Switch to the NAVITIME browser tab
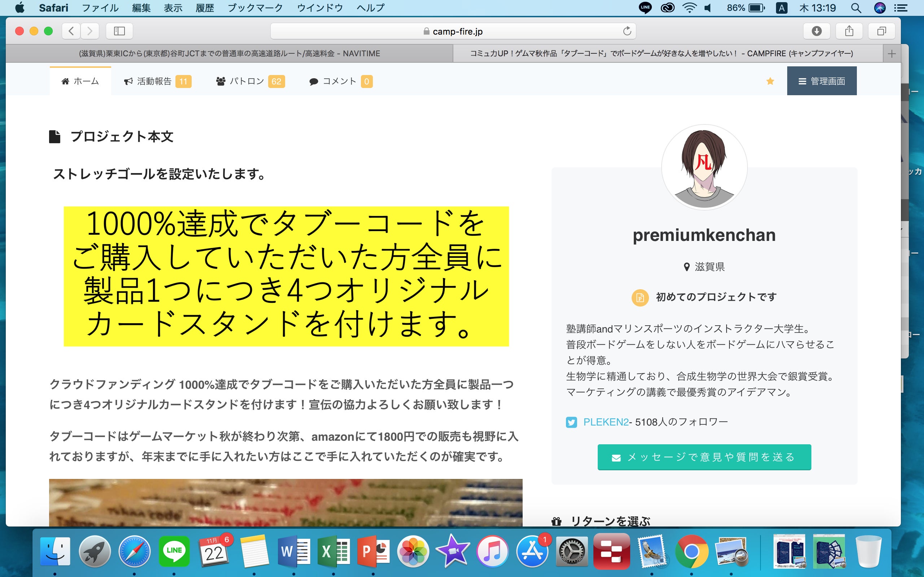This screenshot has height=577, width=924. tap(229, 54)
